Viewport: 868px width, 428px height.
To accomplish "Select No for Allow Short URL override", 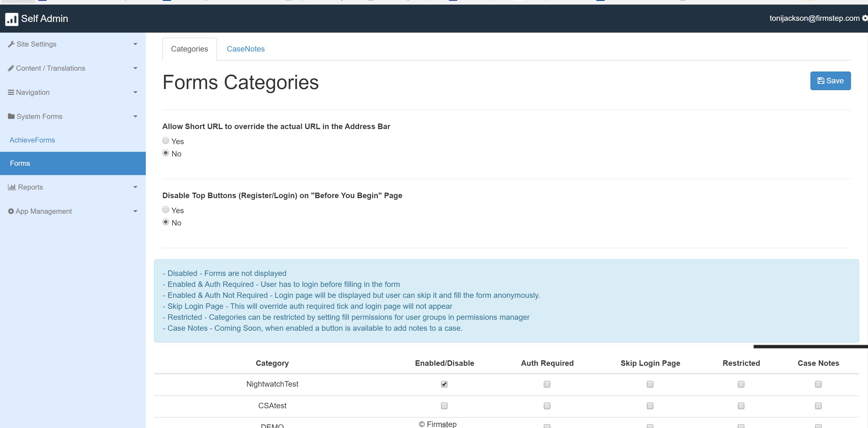I will tap(166, 153).
